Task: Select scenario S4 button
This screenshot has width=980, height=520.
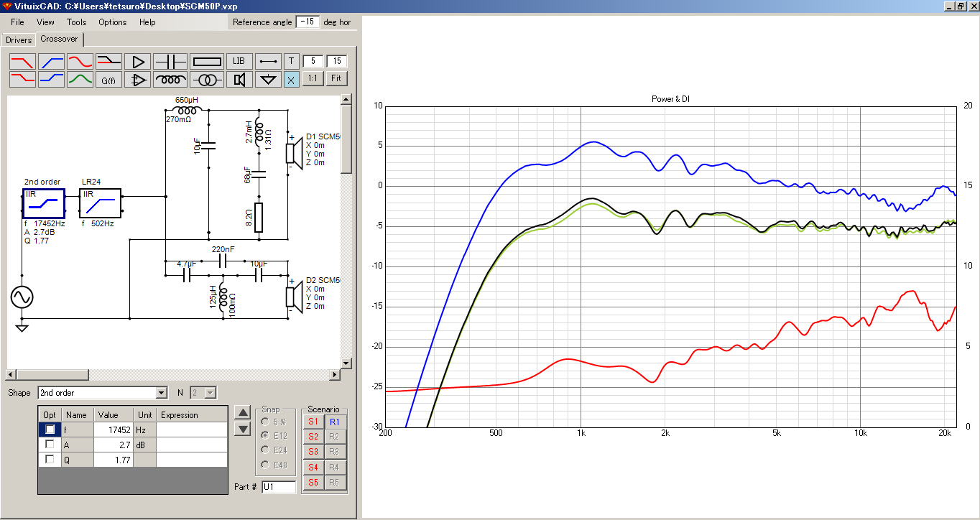Action: [x=313, y=468]
